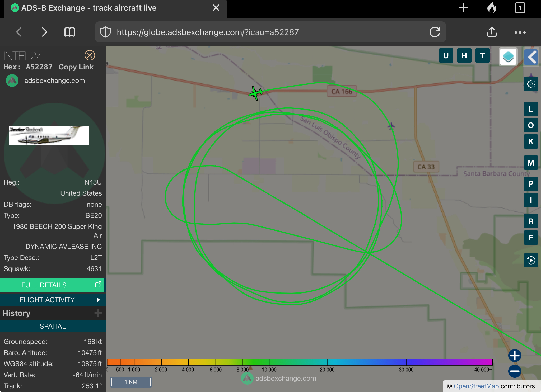
Task: Open the browser share icon
Action: point(492,32)
